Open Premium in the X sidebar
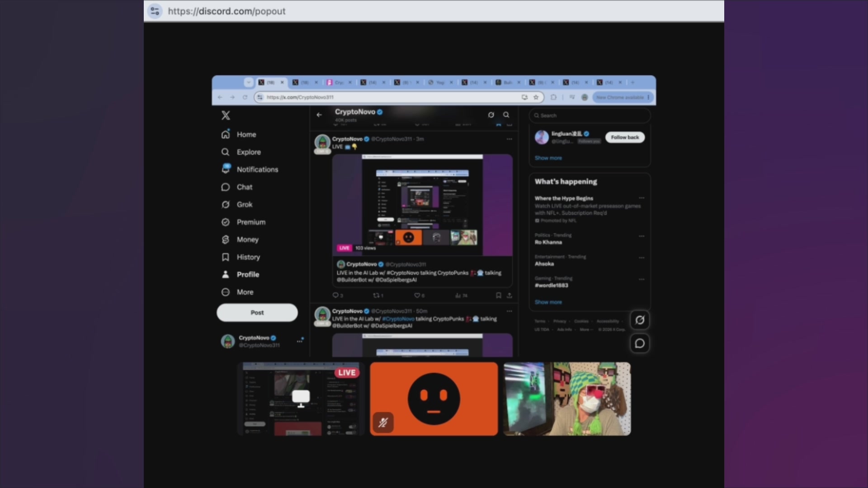Image resolution: width=868 pixels, height=488 pixels. pyautogui.click(x=243, y=222)
